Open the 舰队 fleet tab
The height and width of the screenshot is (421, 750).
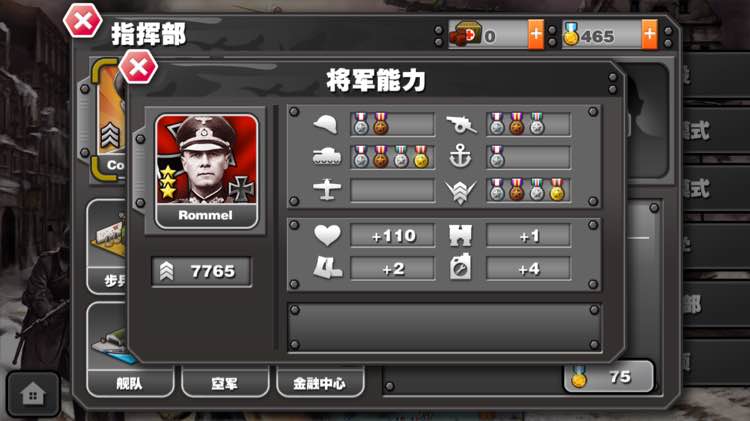[130, 383]
